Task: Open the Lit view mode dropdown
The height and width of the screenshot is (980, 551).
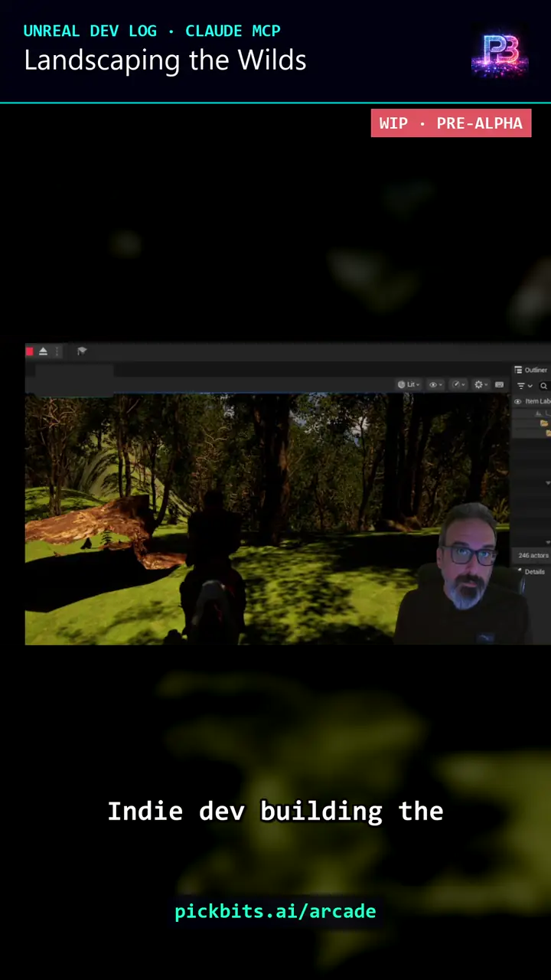Action: point(409,384)
